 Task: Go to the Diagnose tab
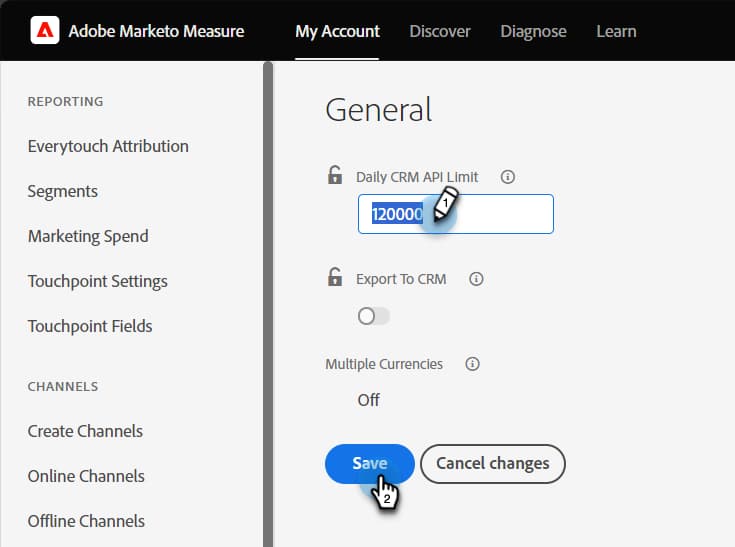coord(533,31)
